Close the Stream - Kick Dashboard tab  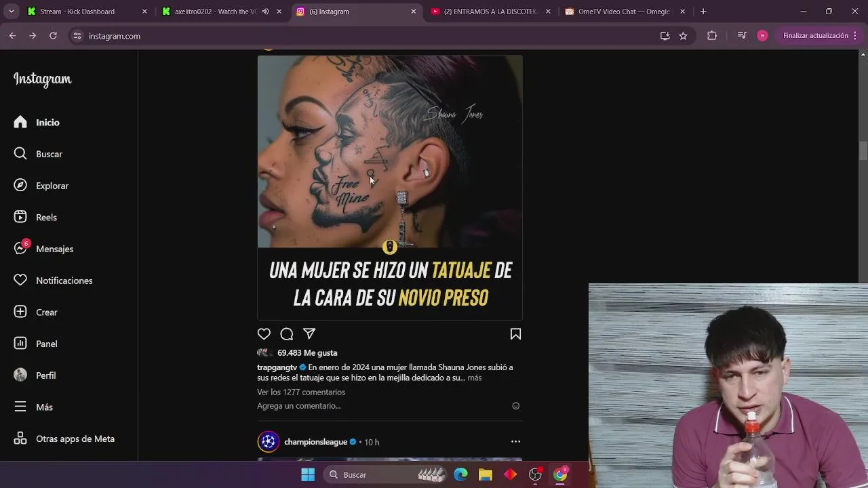[x=144, y=12]
